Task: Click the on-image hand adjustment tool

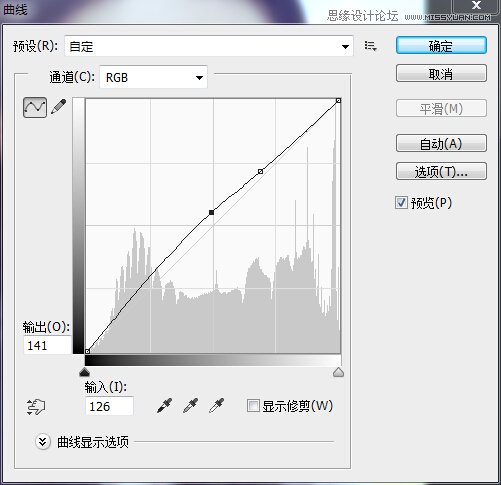Action: 36,407
